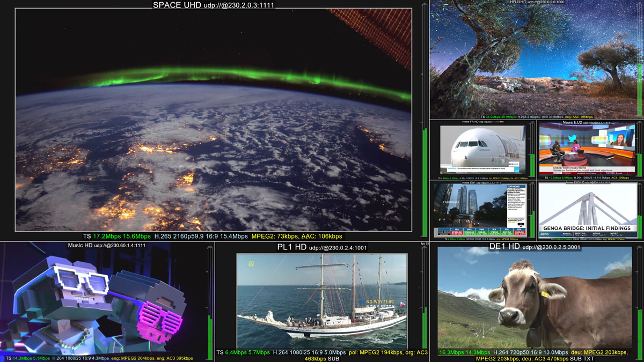The height and width of the screenshot is (362, 644).
Task: Click the 'NOWY SEZON' overlay on PL1 HD
Action: tap(380, 306)
